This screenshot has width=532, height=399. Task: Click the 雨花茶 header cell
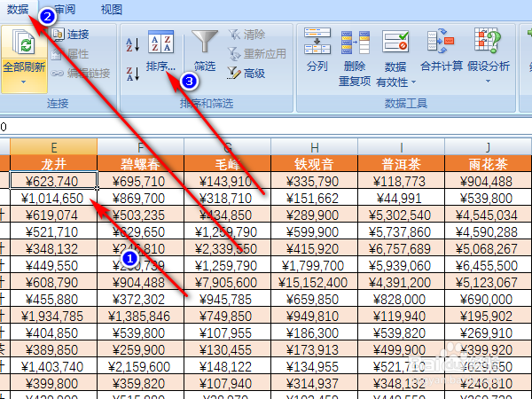pyautogui.click(x=488, y=164)
